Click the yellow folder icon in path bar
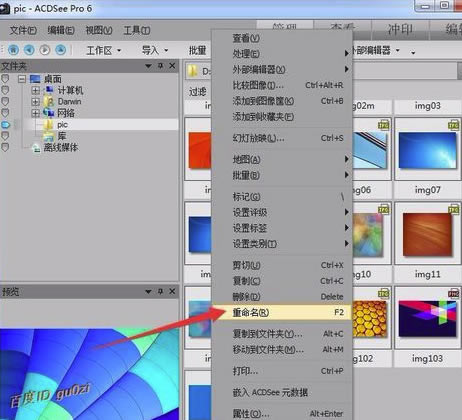The width and height of the screenshot is (462, 420). pyautogui.click(x=192, y=71)
